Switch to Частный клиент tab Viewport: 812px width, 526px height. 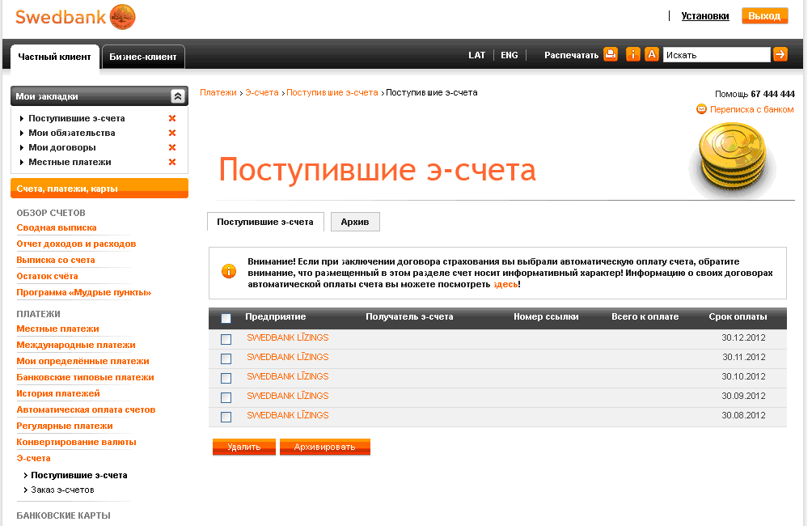54,57
